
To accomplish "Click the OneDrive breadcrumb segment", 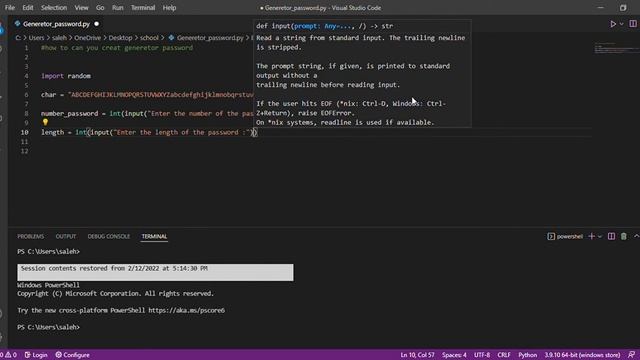I will tap(87, 38).
